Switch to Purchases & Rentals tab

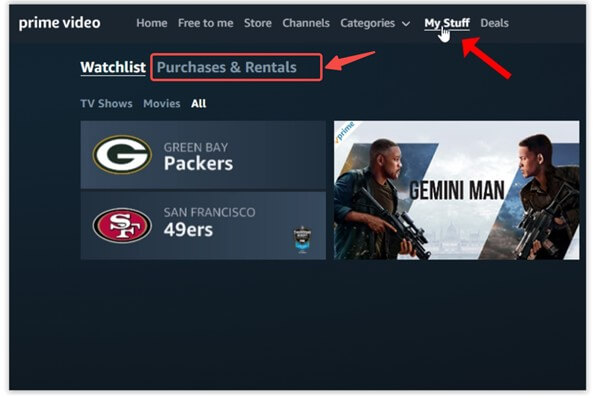pyautogui.click(x=227, y=67)
